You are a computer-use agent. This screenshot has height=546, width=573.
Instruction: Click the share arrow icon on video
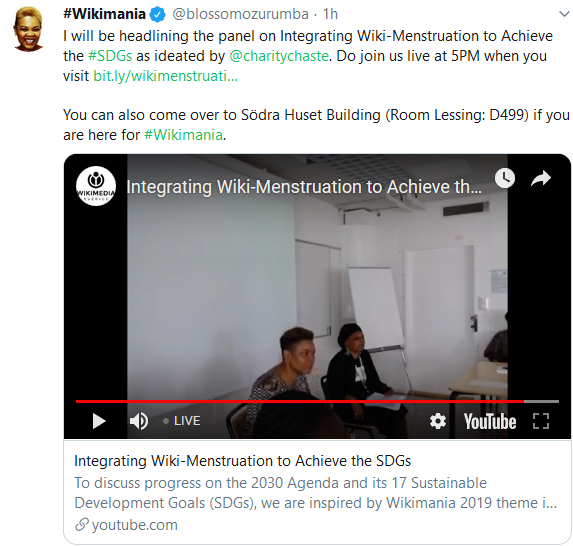[x=541, y=178]
